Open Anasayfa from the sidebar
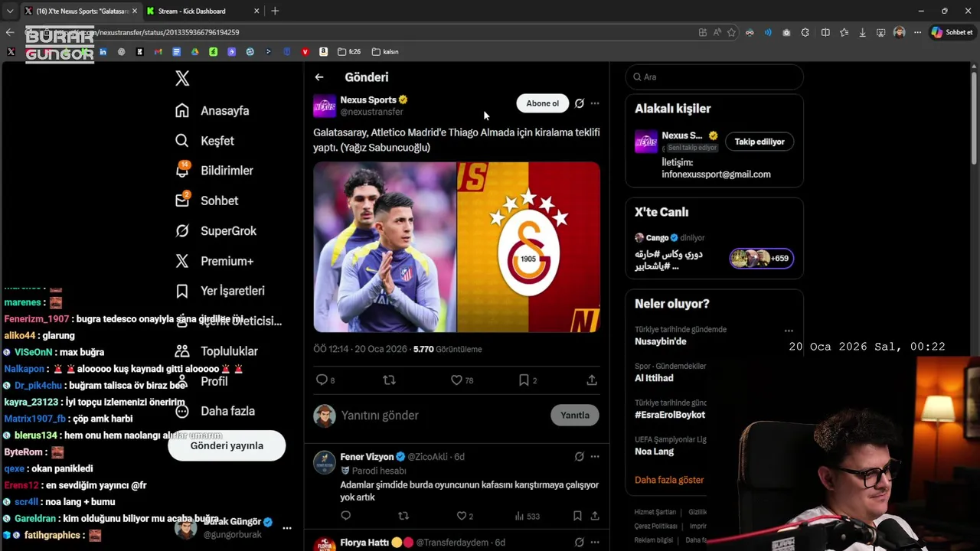 tap(212, 110)
